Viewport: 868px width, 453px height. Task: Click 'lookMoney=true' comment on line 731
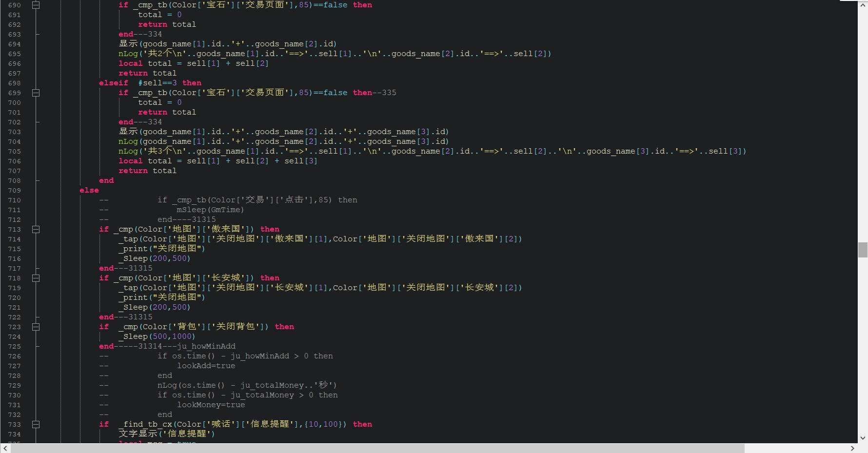[211, 405]
